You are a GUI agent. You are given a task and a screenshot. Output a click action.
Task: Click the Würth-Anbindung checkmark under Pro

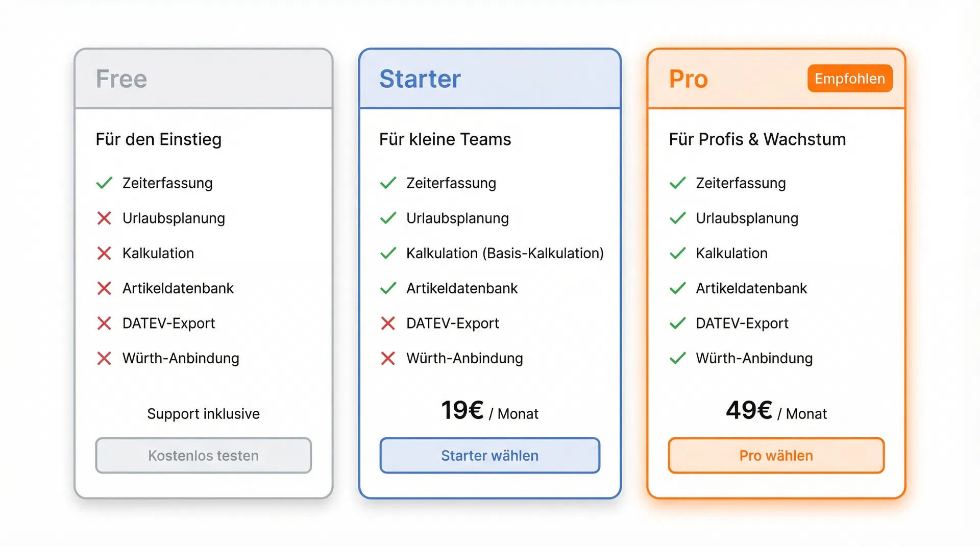pos(678,358)
